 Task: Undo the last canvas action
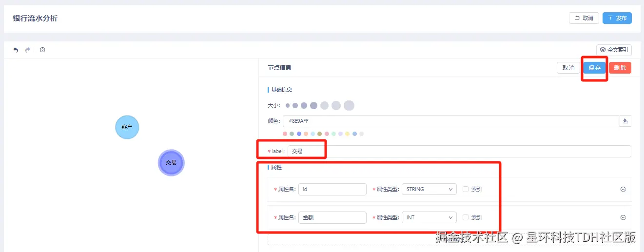click(16, 50)
